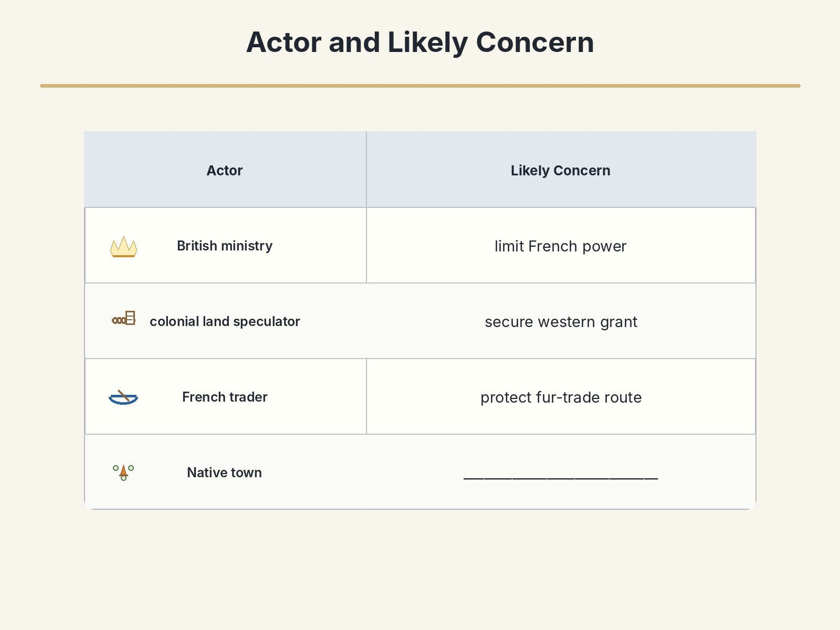Select the 'Native town' actor label
This screenshot has height=630, width=840.
click(225, 472)
